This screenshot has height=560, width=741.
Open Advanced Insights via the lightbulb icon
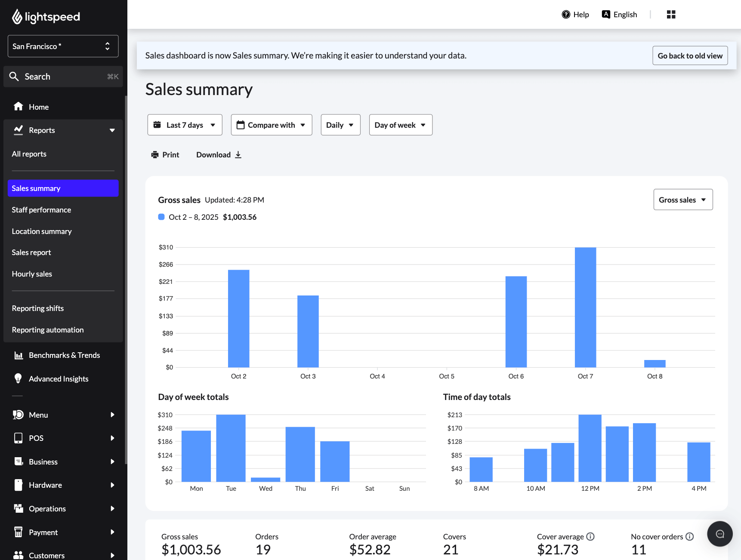(x=18, y=378)
